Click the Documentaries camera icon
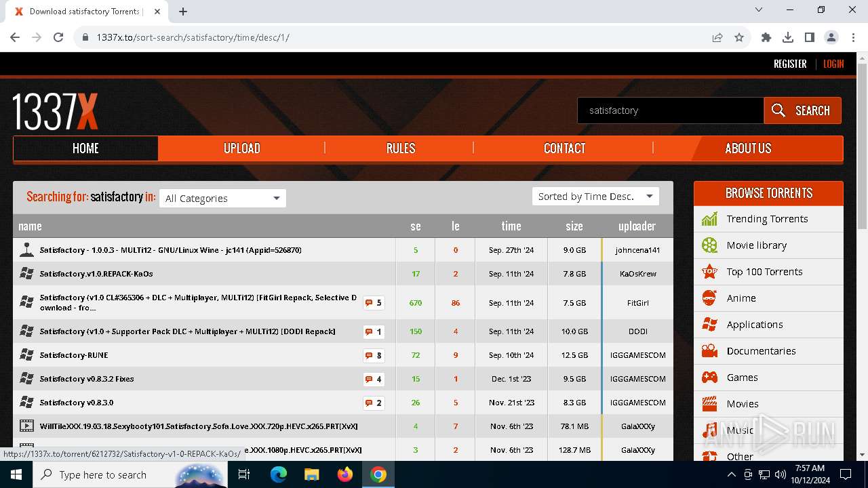This screenshot has height=488, width=868. (x=709, y=351)
